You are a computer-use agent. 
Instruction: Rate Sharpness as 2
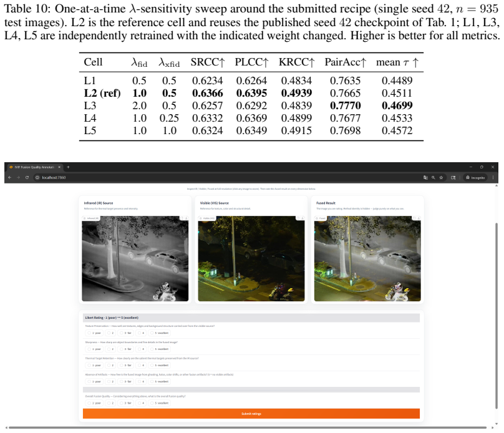[x=110, y=349]
